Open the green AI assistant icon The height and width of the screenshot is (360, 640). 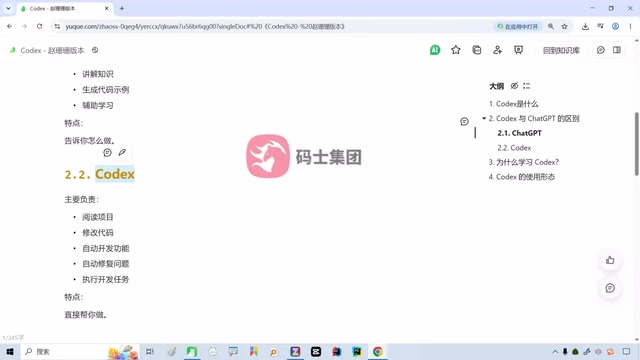[435, 50]
